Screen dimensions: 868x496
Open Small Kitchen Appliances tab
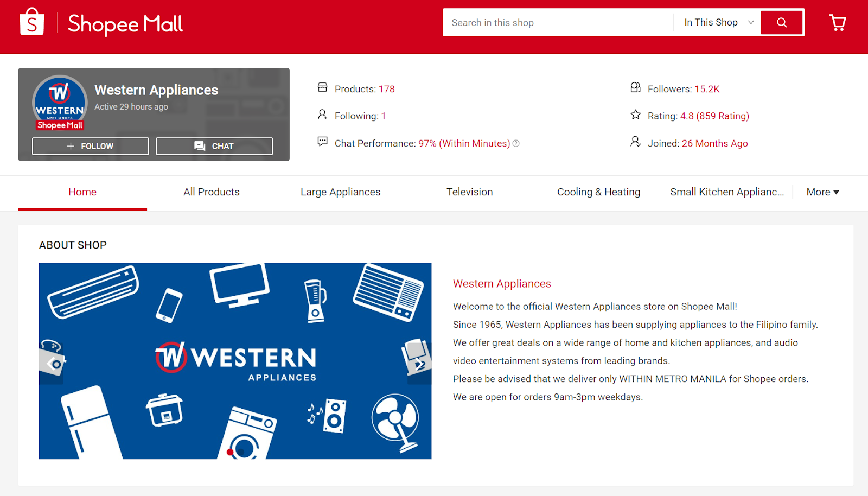[x=727, y=192]
